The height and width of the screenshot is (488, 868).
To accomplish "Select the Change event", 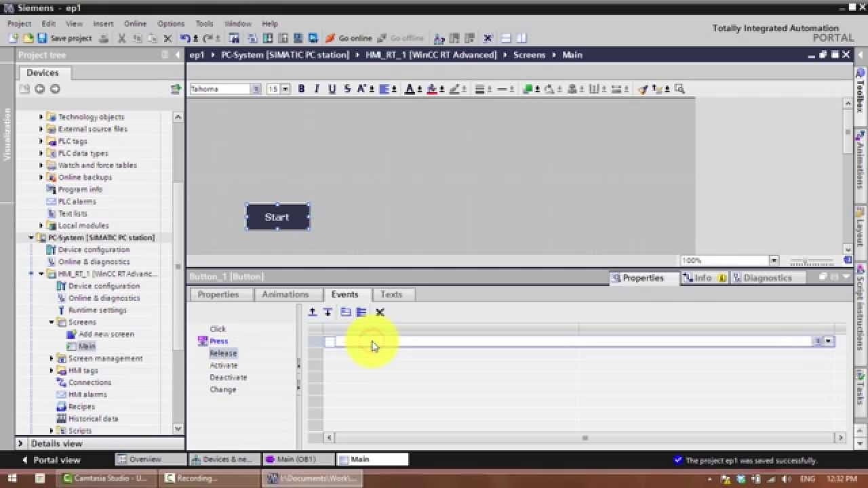I will coord(223,390).
